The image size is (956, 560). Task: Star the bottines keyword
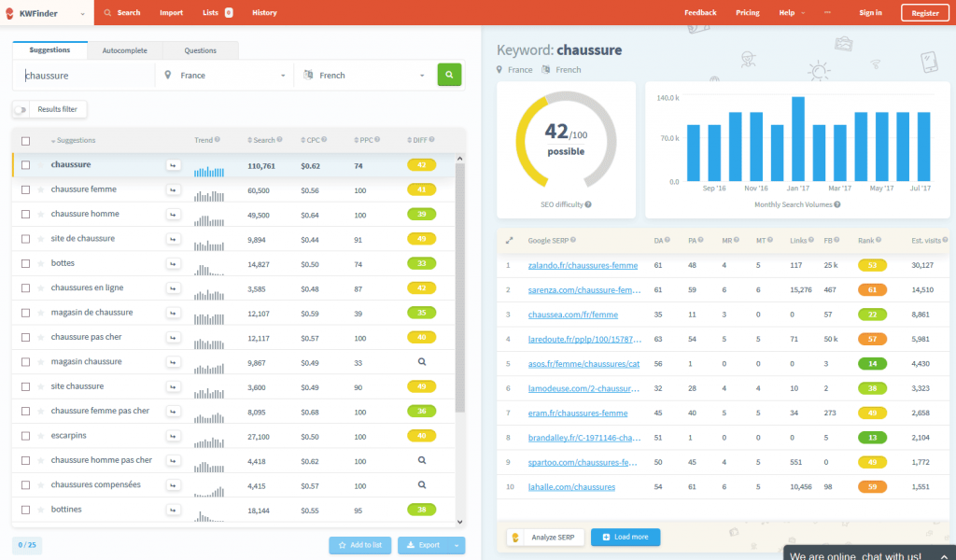41,510
